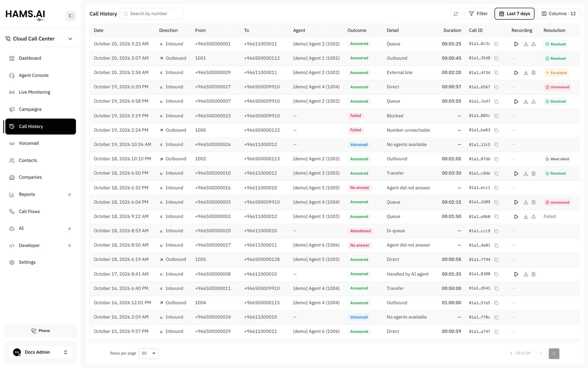The image size is (588, 368).
Task: Download recording for call 01a1…2d89
Action: click(x=526, y=202)
